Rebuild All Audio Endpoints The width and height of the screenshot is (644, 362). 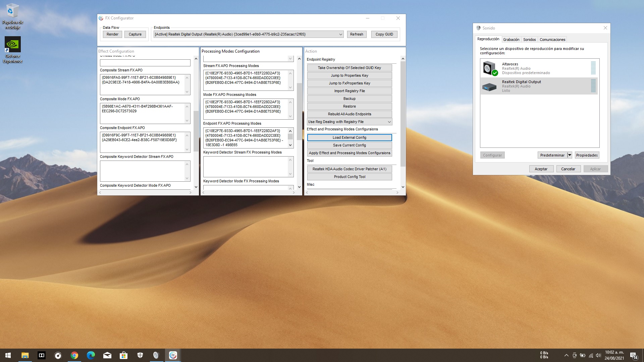pyautogui.click(x=350, y=114)
